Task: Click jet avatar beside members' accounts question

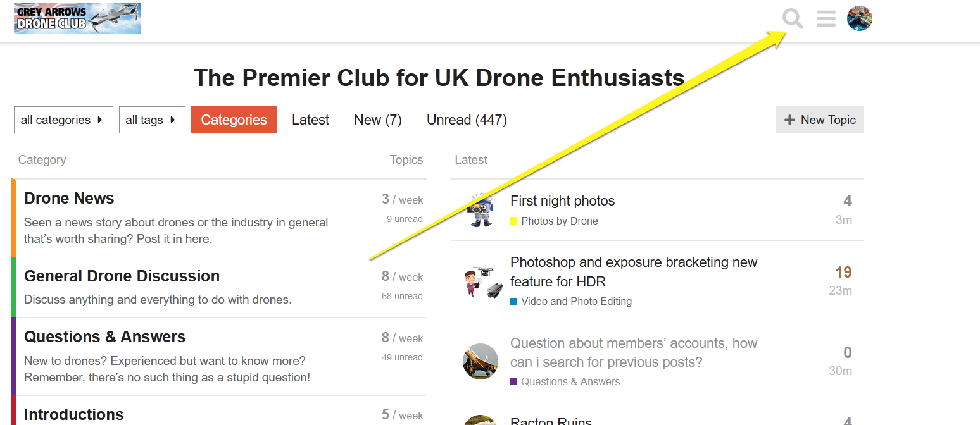Action: pos(481,361)
